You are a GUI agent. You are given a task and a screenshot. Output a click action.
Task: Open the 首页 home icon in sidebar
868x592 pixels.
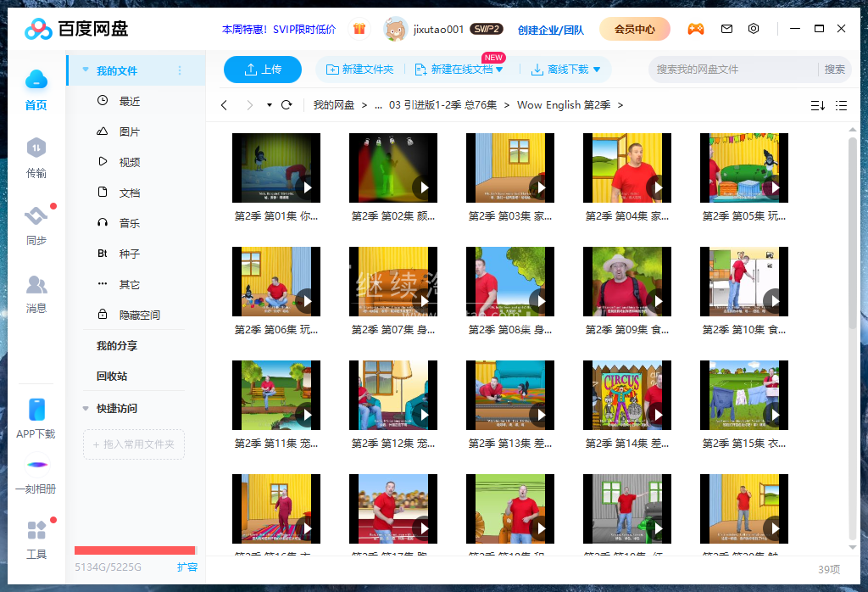(x=36, y=81)
